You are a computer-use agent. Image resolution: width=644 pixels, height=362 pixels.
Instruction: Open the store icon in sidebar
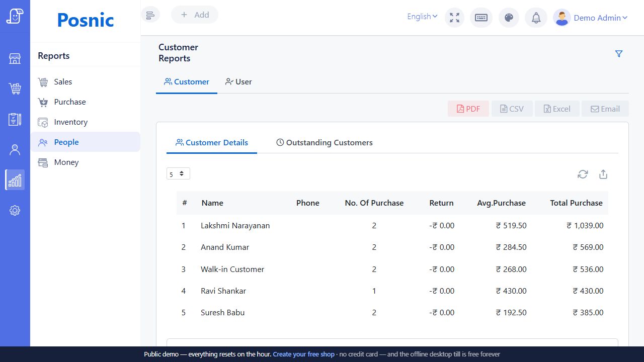pyautogui.click(x=15, y=59)
